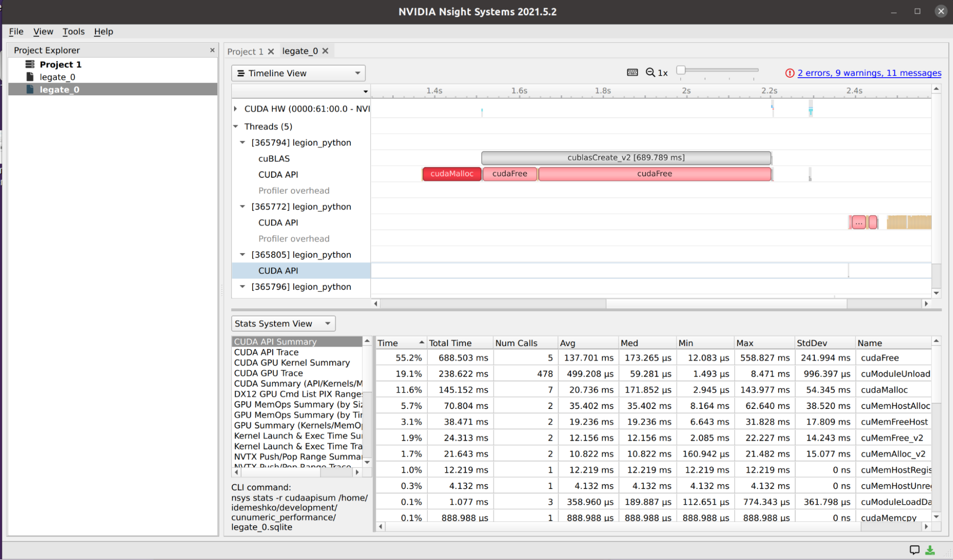The height and width of the screenshot is (560, 953).
Task: Expand the CUDA HW row
Action: 236,109
